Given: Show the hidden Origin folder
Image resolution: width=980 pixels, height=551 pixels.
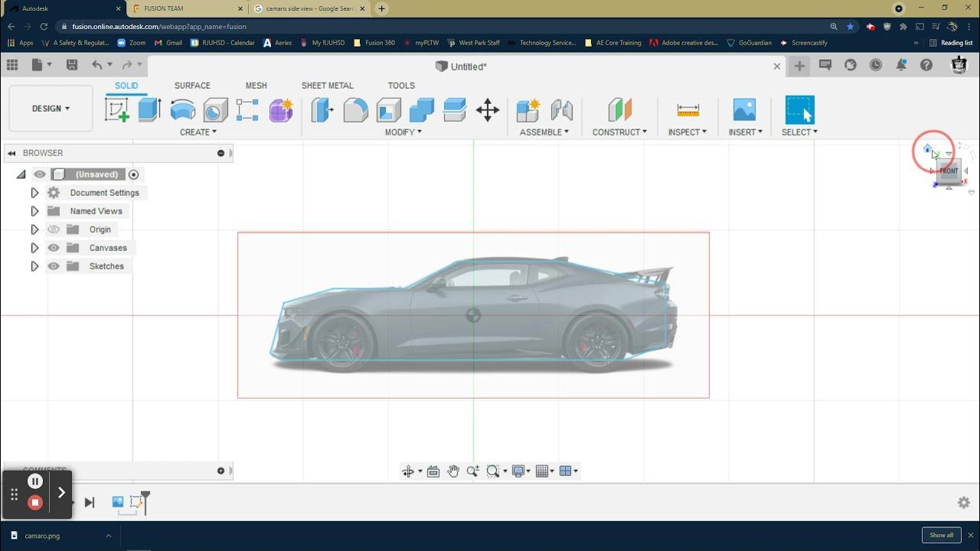Looking at the screenshot, I should [54, 230].
